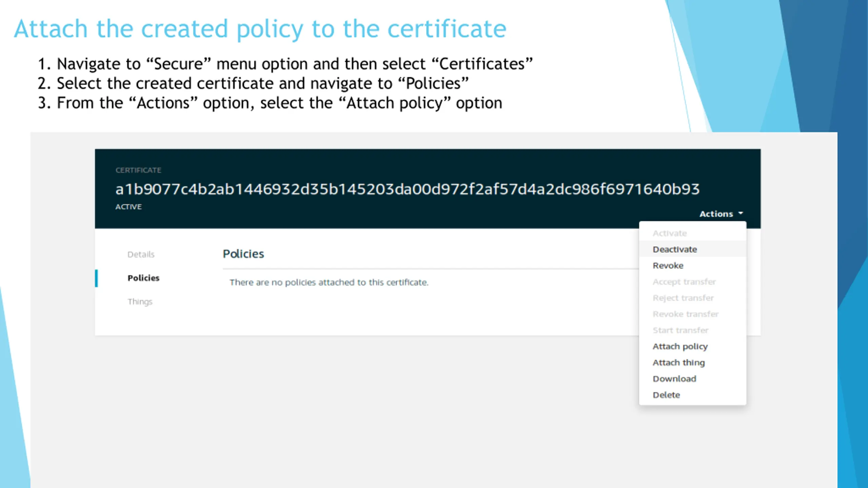Select step 1 text about Secure menu

pyautogui.click(x=285, y=64)
